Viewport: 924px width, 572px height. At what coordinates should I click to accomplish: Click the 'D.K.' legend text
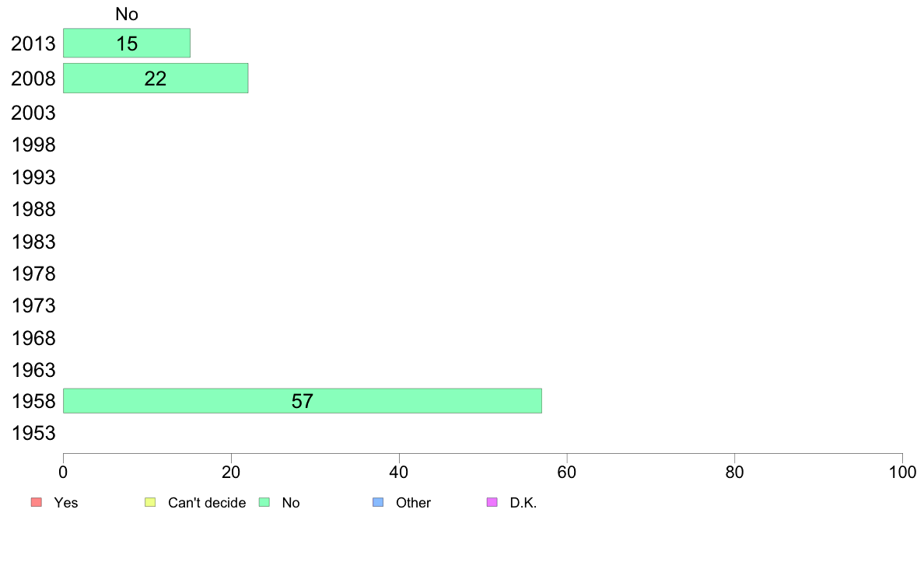pos(523,503)
